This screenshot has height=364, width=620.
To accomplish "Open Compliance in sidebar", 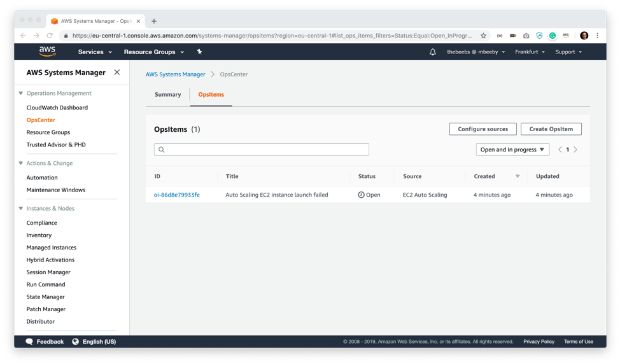I will (x=41, y=223).
